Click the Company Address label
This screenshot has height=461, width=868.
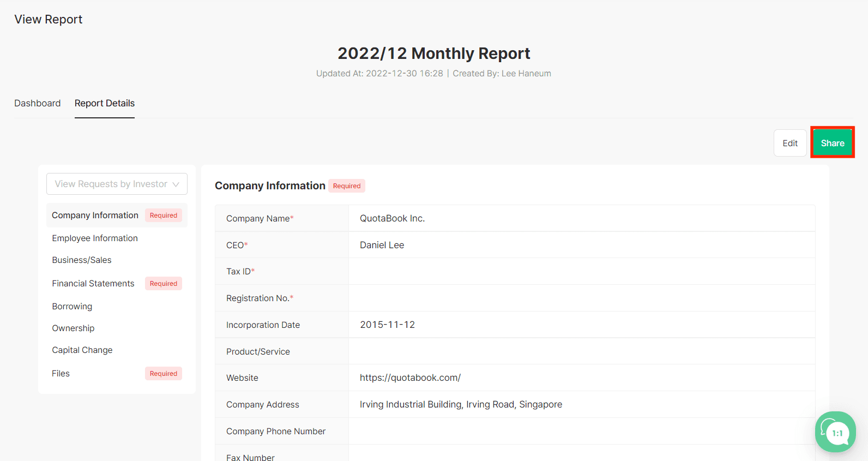(263, 404)
